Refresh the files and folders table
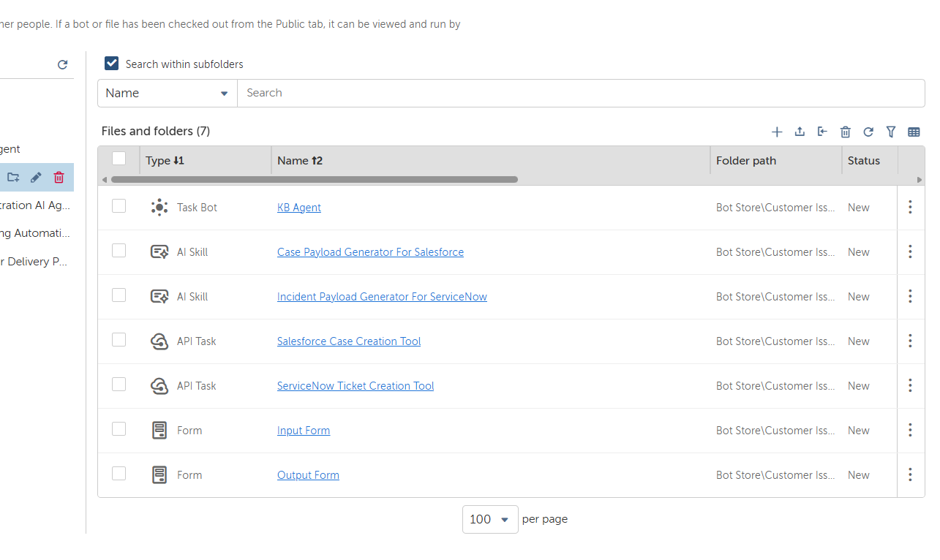 [868, 132]
